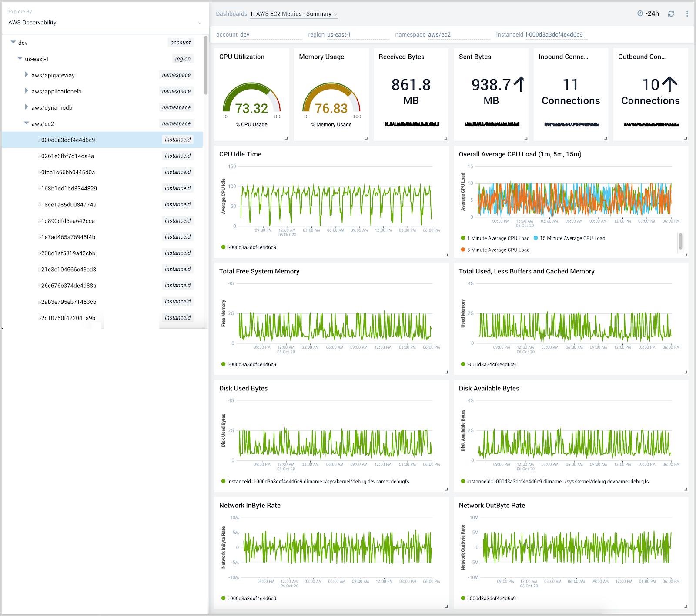Image resolution: width=696 pixels, height=616 pixels.
Task: Expand the aws/apigateway namespace node
Action: (27, 75)
